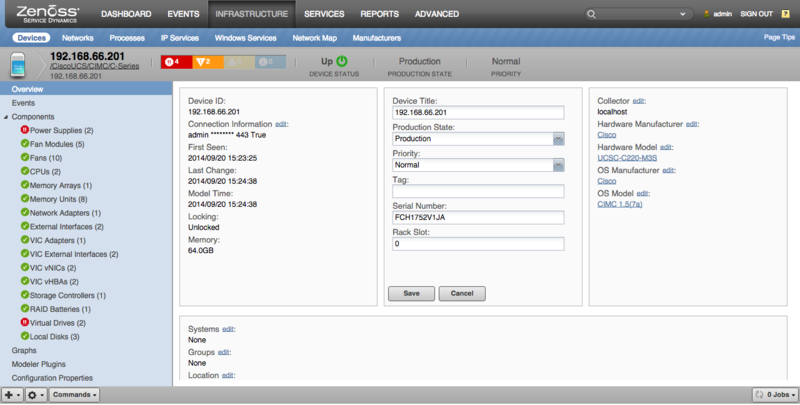Viewport: 800px width, 405px height.
Task: Open the plus add menu button
Action: 12,395
